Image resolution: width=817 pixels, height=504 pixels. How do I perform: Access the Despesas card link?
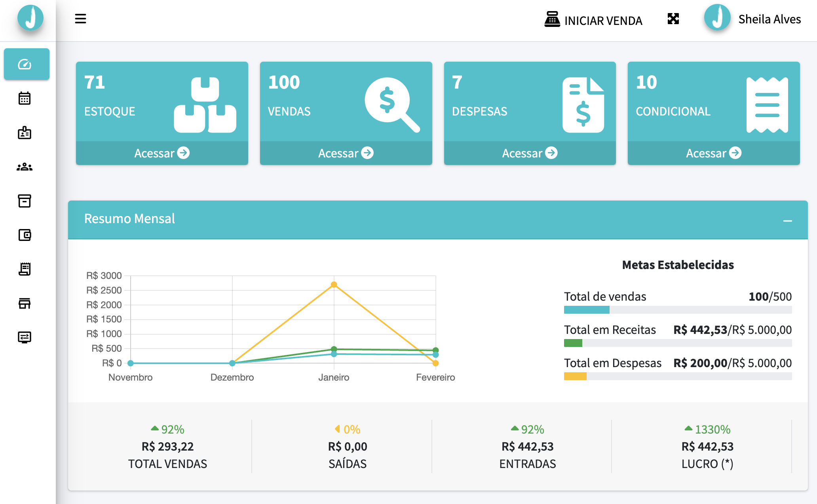click(x=530, y=153)
